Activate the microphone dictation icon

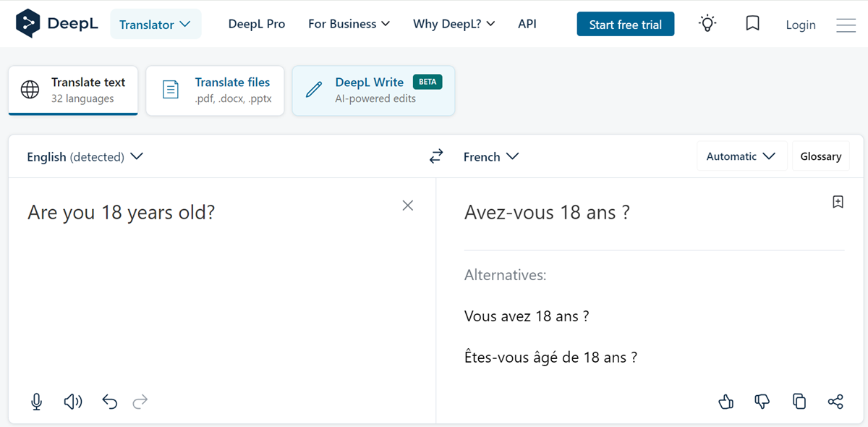[36, 402]
